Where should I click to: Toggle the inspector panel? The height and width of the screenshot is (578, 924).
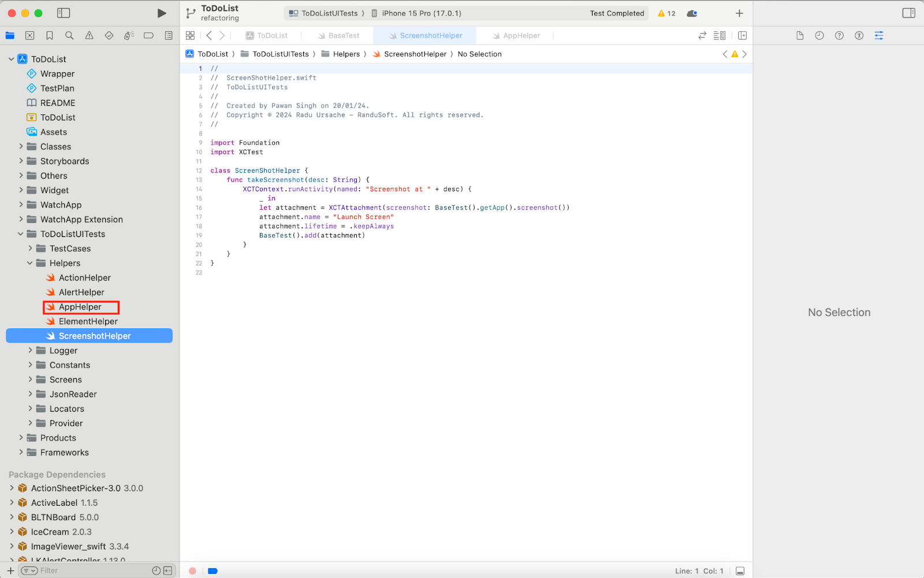(x=908, y=13)
